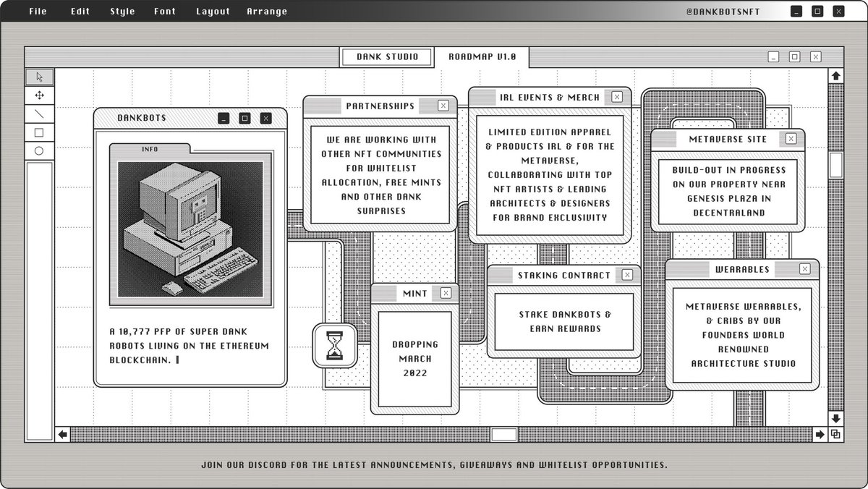Screen dimensions: 868x489
Task: Switch to the Dank Studio tab
Action: click(x=387, y=57)
